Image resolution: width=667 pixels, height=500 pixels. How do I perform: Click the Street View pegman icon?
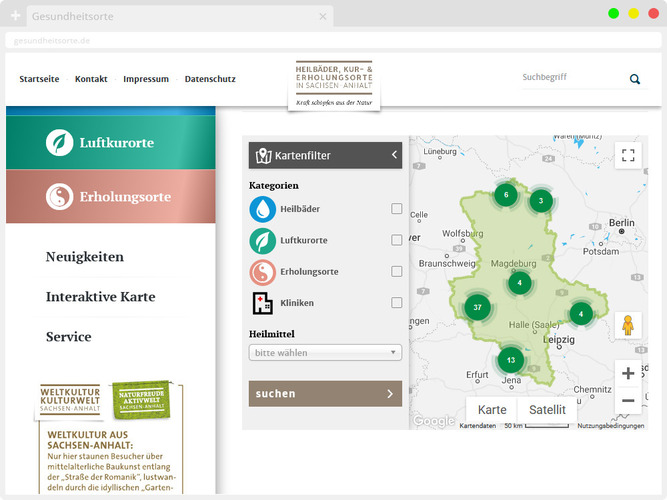coord(628,325)
